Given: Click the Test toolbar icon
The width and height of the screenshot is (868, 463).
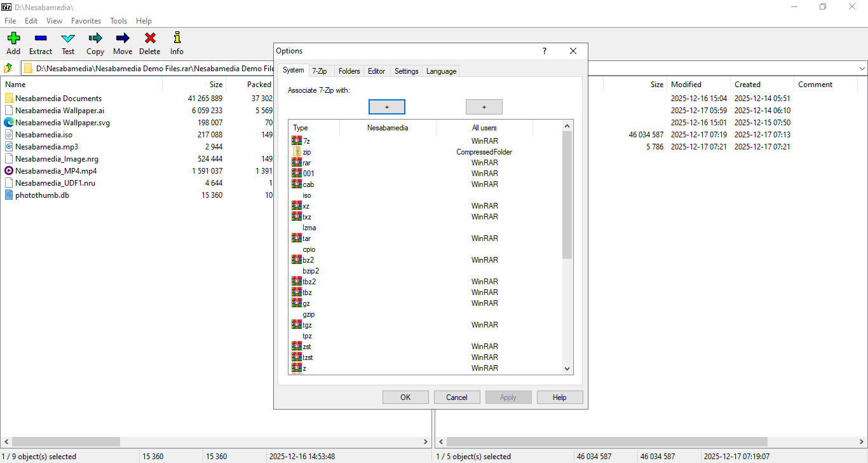Looking at the screenshot, I should point(68,39).
